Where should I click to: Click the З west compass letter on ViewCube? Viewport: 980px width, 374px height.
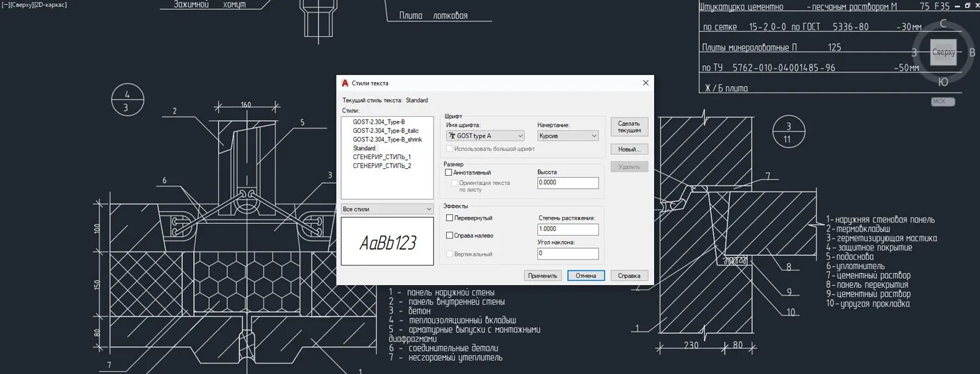click(915, 53)
